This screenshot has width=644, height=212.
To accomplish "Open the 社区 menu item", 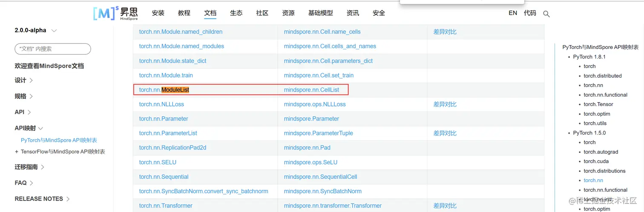I will click(x=262, y=13).
